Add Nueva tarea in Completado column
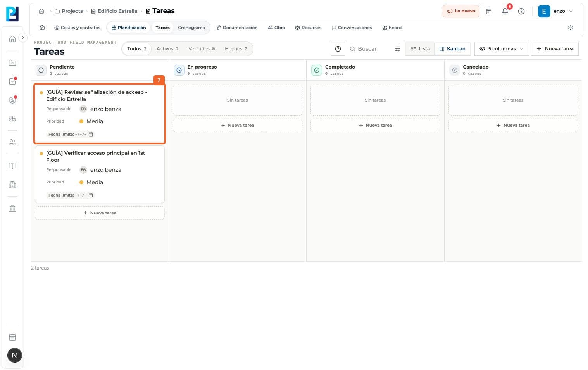588x370 pixels. (375, 126)
